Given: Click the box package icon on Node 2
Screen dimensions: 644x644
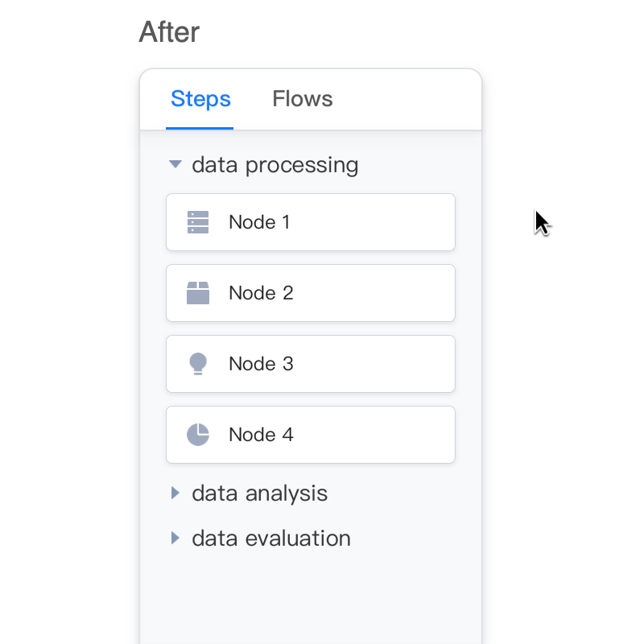Looking at the screenshot, I should point(198,293).
